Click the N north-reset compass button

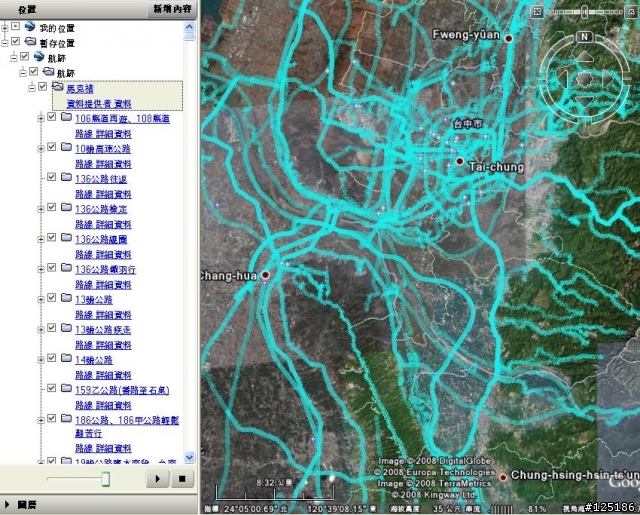tap(584, 37)
